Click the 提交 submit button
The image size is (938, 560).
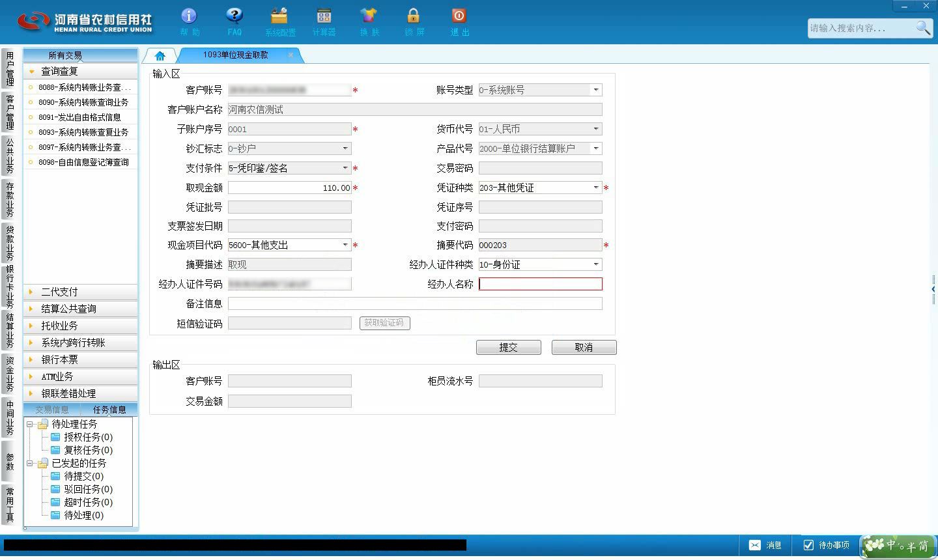click(509, 348)
